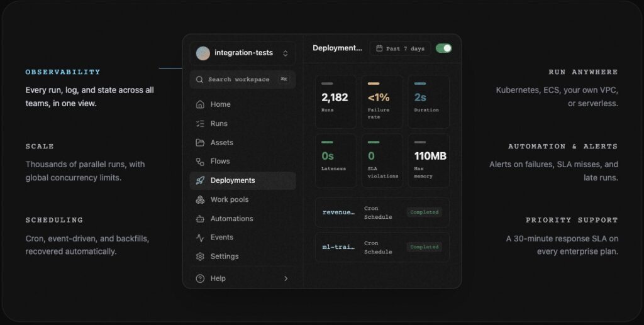Click the 2s Duration metric card
Image resolution: width=644 pixels, height=325 pixels.
[428, 102]
